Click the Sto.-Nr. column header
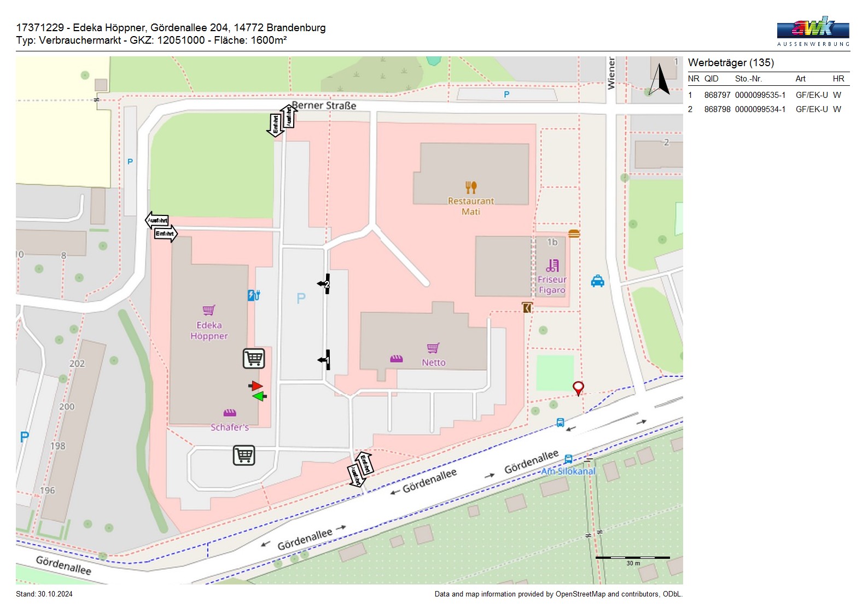The width and height of the screenshot is (868, 614). (748, 79)
